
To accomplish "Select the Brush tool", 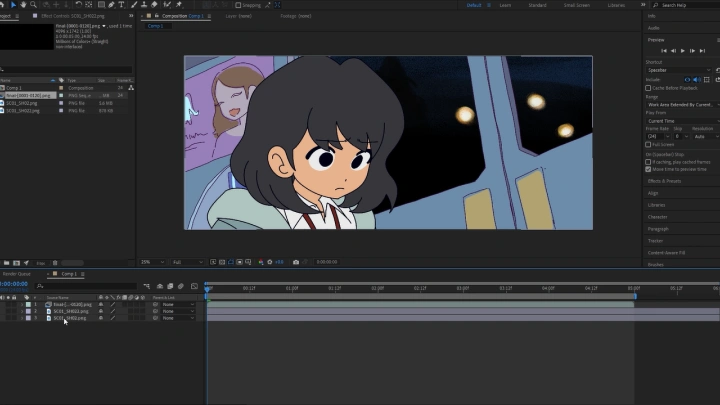I will coord(134,5).
